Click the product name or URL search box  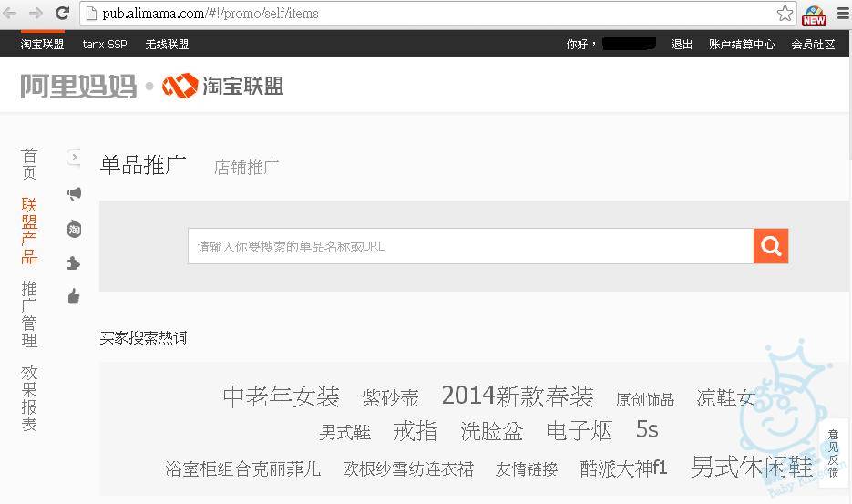pos(470,246)
